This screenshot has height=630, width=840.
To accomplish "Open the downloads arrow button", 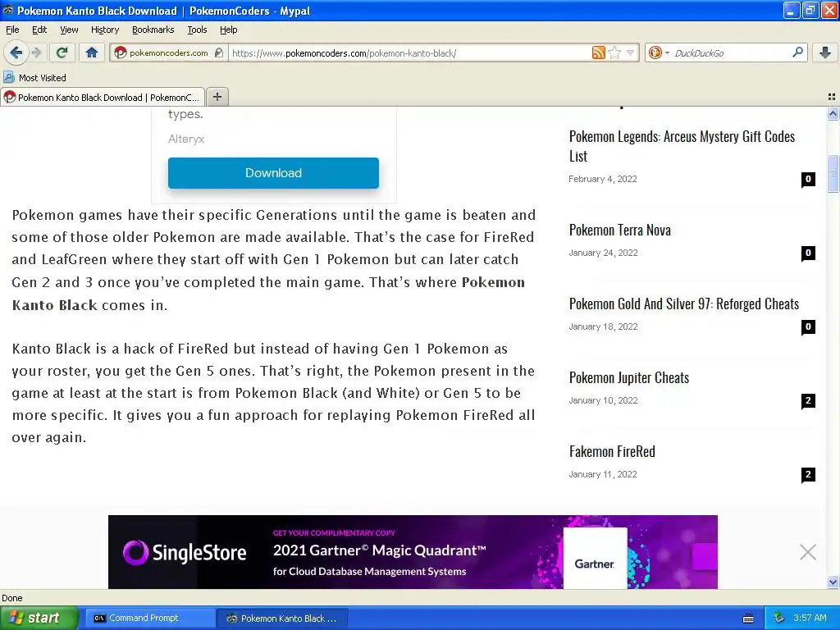I will [x=825, y=52].
